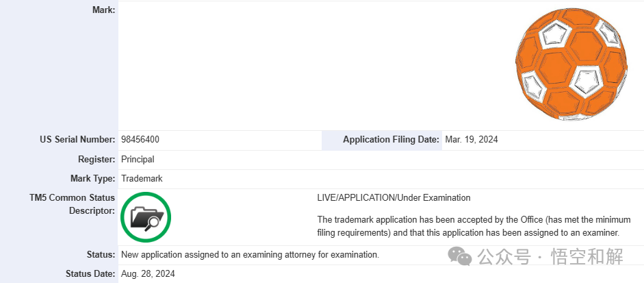644x283 pixels.
Task: Click the Mark Type label
Action: (x=93, y=179)
